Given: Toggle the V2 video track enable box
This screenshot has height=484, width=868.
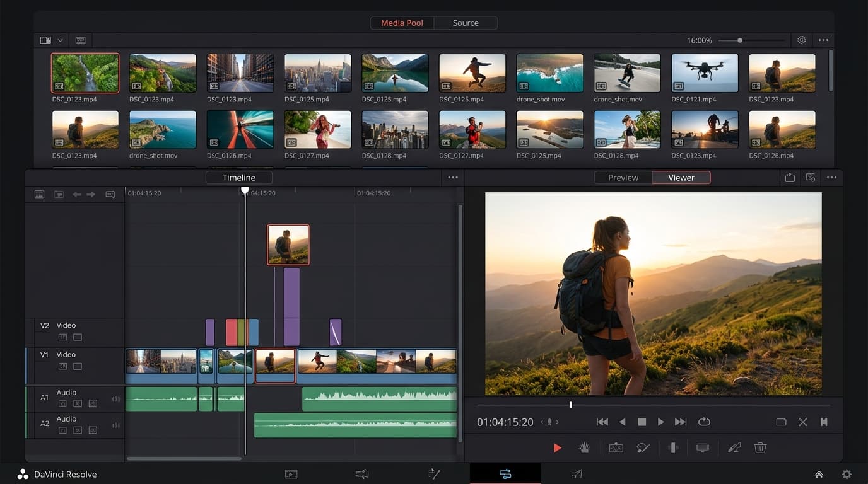Looking at the screenshot, I should pos(78,337).
